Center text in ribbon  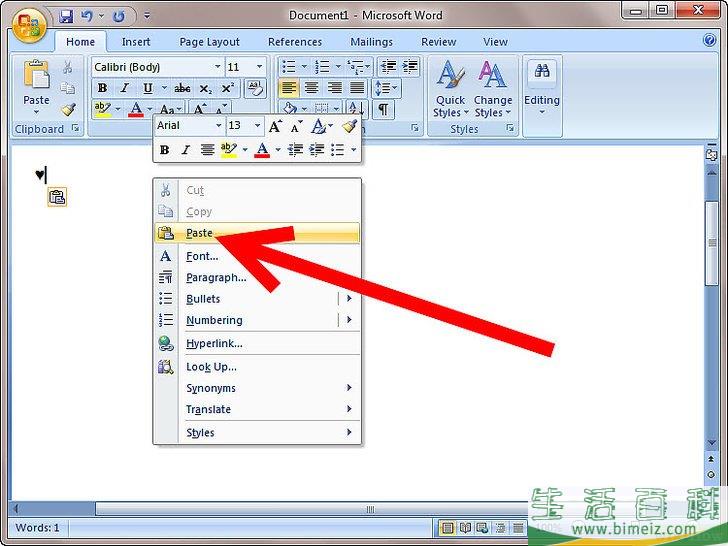311,87
